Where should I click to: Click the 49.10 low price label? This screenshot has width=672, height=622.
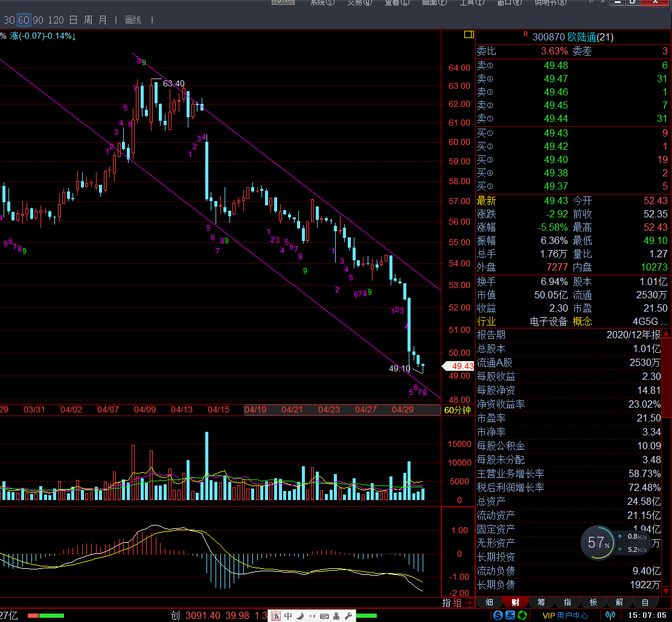tap(400, 368)
